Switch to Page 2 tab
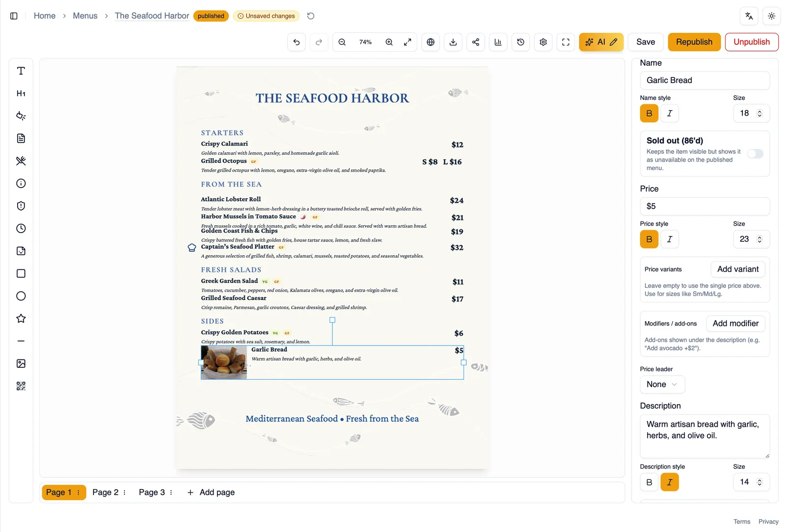This screenshot has width=787, height=532. (105, 492)
